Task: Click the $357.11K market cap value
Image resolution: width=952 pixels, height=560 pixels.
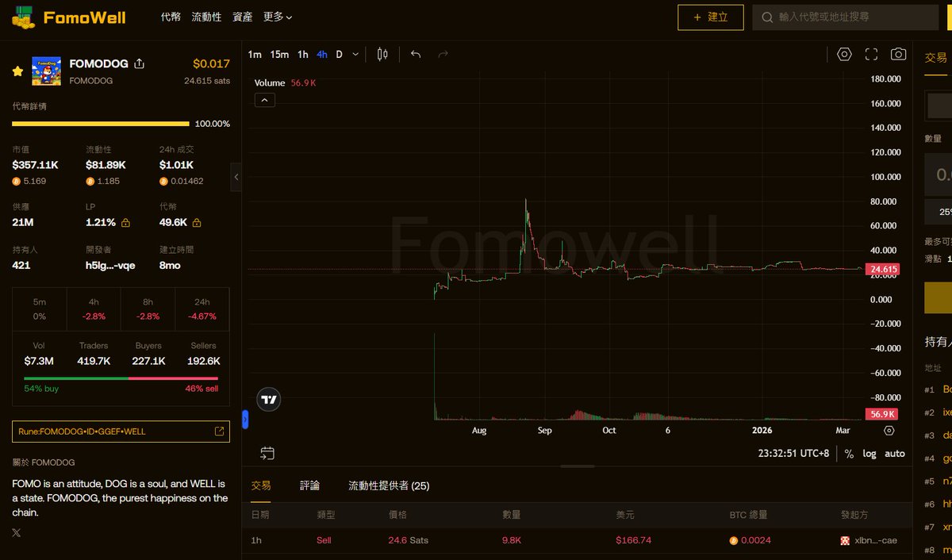Action: (35, 165)
